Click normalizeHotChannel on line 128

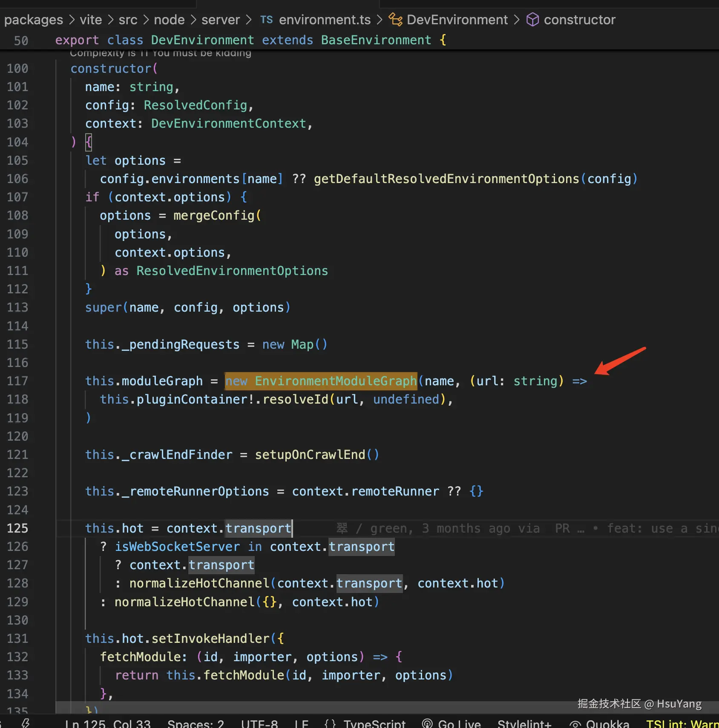[x=199, y=583]
